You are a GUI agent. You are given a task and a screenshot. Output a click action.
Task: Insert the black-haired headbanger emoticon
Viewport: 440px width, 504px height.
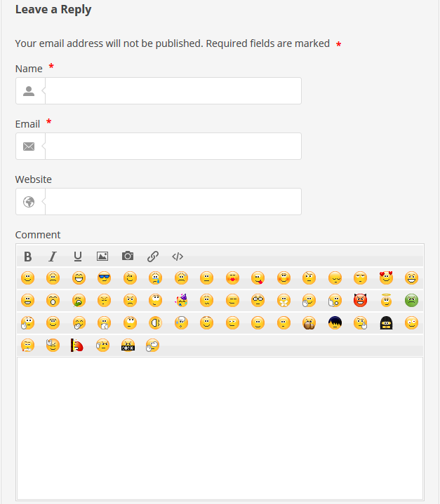[x=386, y=322]
